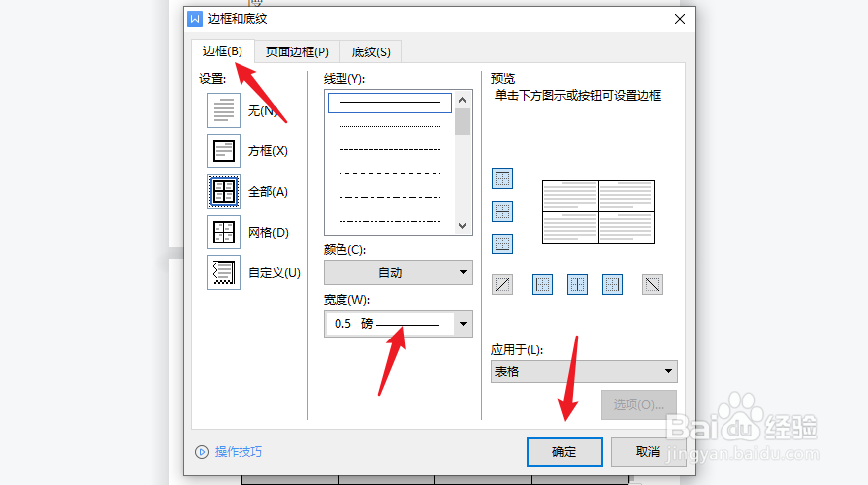Click the 取消 button
The width and height of the screenshot is (868, 485).
[647, 452]
